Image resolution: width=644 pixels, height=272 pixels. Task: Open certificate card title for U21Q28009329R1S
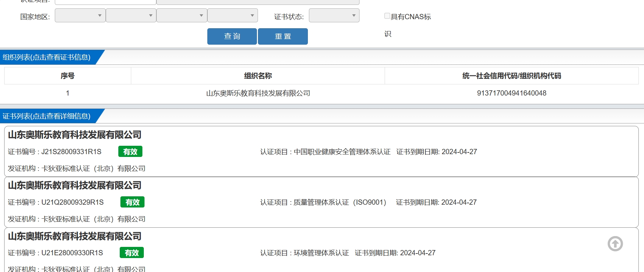[75, 185]
